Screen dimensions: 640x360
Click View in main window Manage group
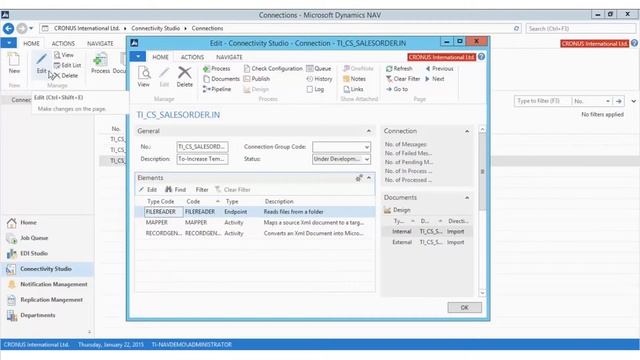pyautogui.click(x=64, y=55)
